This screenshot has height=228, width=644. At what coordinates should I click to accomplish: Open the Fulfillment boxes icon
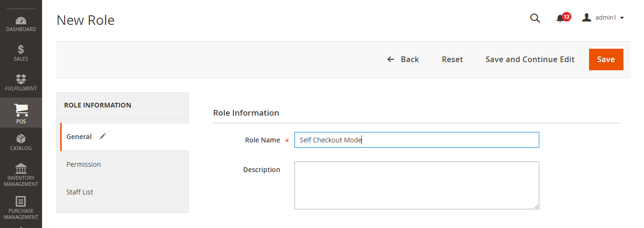(x=21, y=79)
